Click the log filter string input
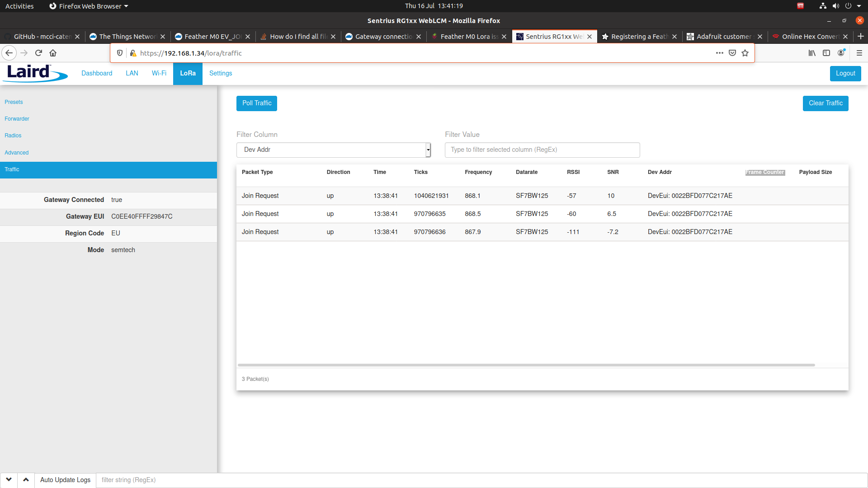This screenshot has height=488, width=868. coord(481,480)
